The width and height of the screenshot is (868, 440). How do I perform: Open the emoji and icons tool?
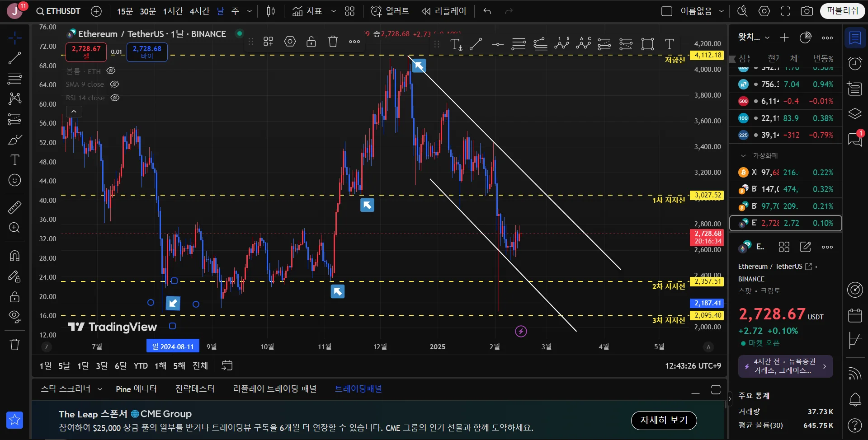tap(15, 180)
